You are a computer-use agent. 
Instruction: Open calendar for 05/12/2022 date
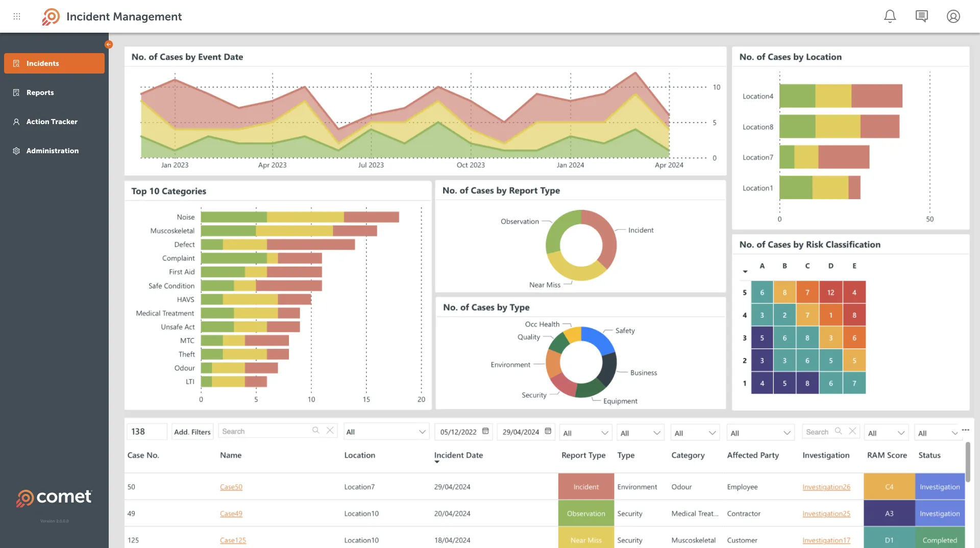coord(485,431)
